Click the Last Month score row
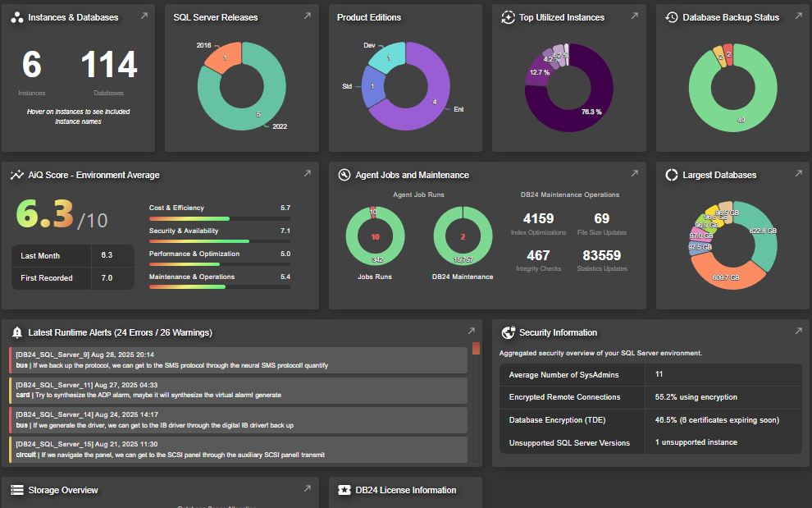Image resolution: width=812 pixels, height=508 pixels. click(73, 255)
